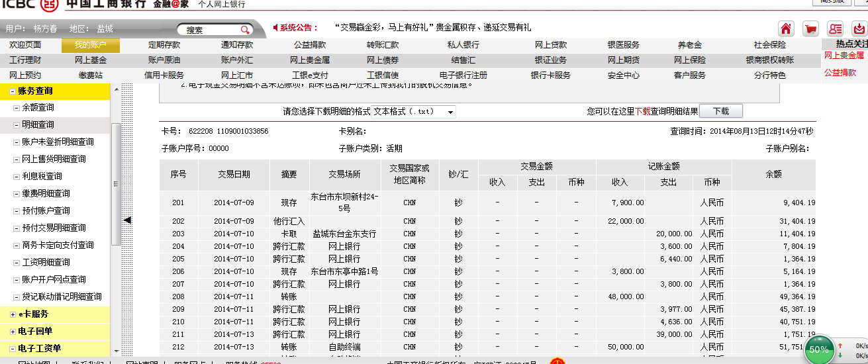Open the 网上贷款 menu

click(x=551, y=45)
